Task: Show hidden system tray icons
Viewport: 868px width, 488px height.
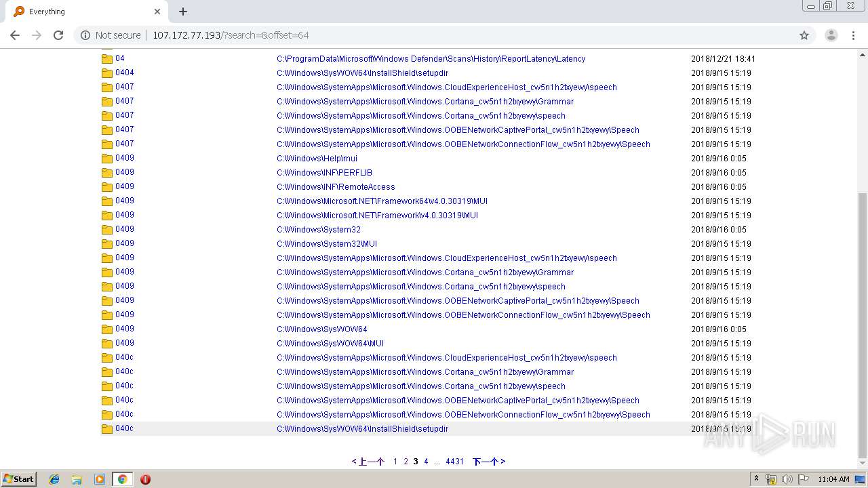Action: pos(756,479)
